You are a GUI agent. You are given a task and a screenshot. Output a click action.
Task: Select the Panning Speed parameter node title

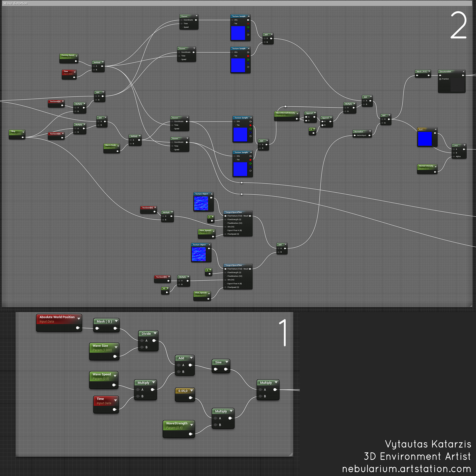[68, 55]
